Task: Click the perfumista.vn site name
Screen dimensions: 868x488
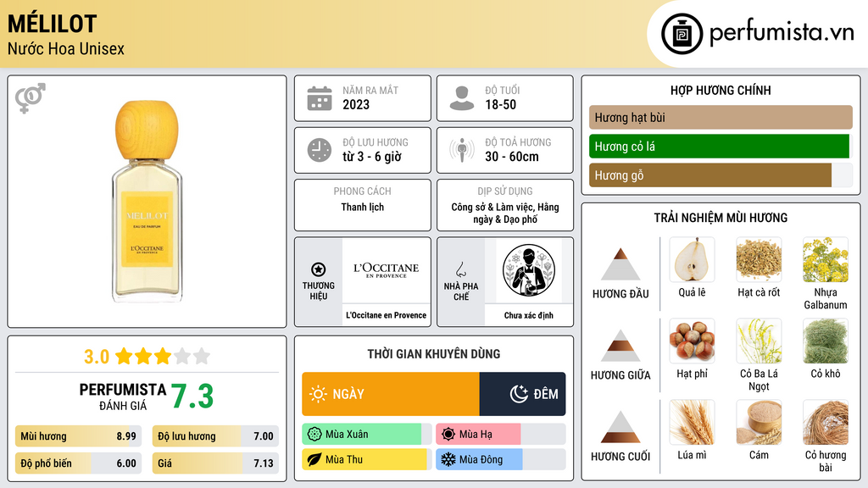Action: tap(782, 33)
